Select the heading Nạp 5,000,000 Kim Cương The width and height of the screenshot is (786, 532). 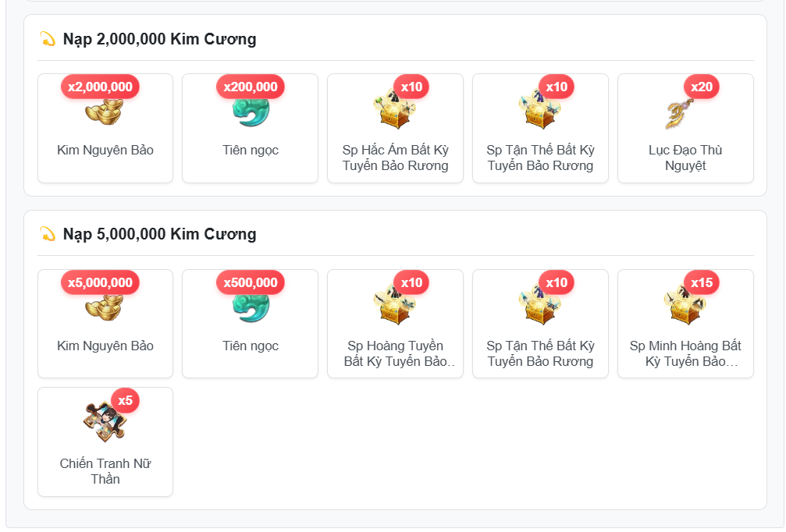tap(159, 234)
